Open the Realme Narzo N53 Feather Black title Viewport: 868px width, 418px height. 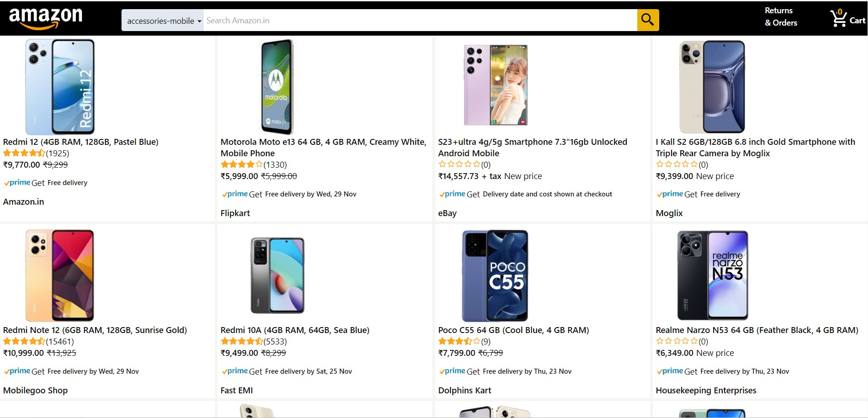pyautogui.click(x=757, y=330)
